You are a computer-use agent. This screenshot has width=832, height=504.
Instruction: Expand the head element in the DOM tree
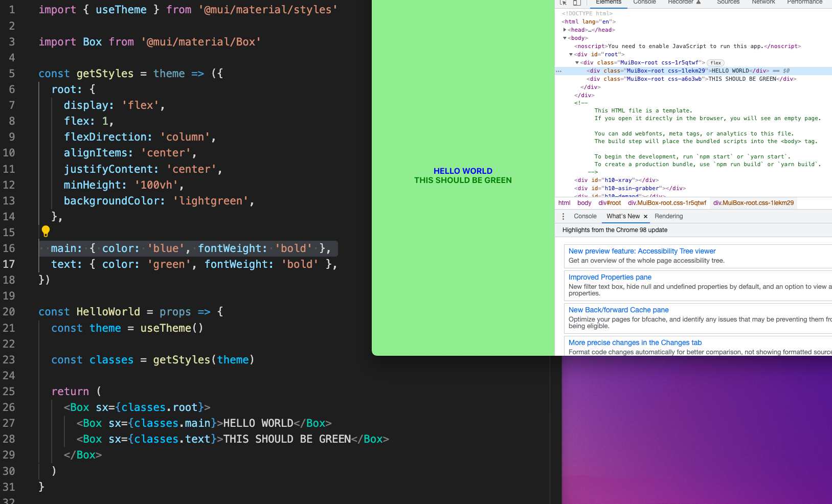565,30
